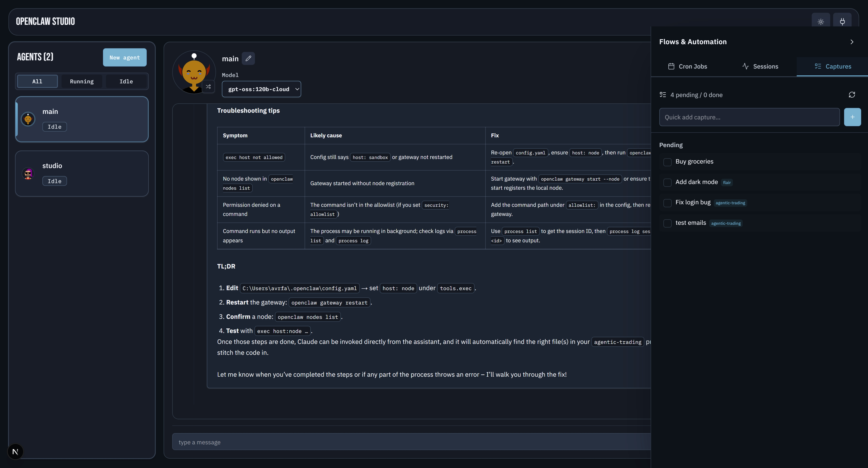The height and width of the screenshot is (468, 868).
Task: Select the studio agent card
Action: point(82,174)
